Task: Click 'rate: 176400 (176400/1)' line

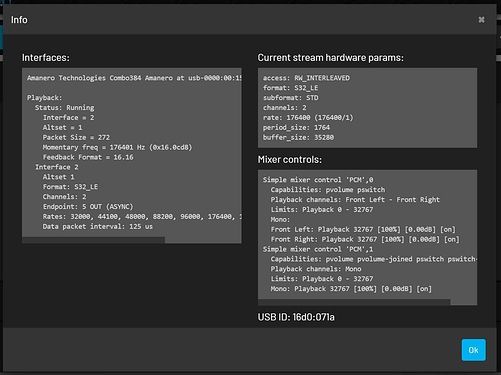Action: pos(308,118)
